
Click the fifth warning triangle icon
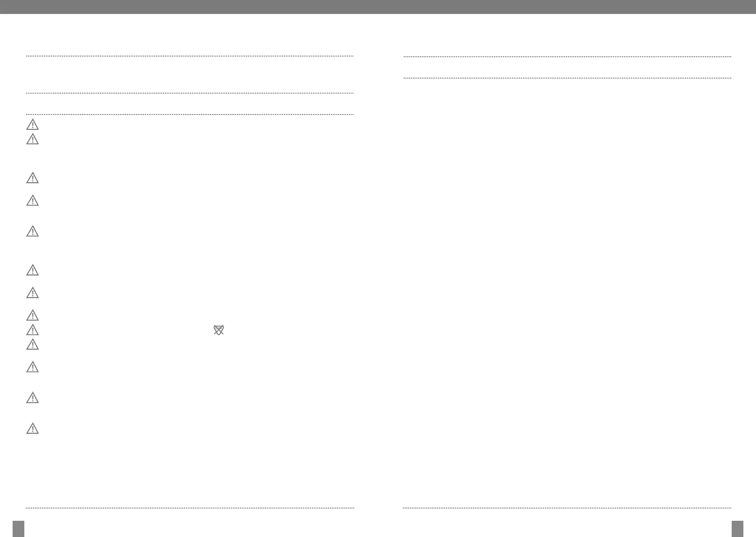point(32,231)
